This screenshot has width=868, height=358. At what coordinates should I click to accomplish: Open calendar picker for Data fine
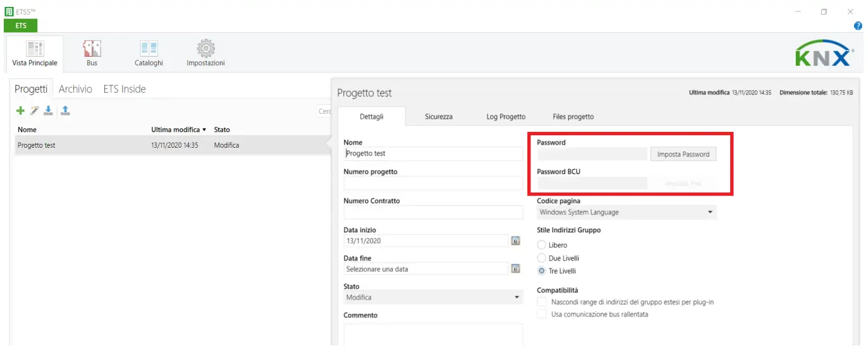(515, 269)
